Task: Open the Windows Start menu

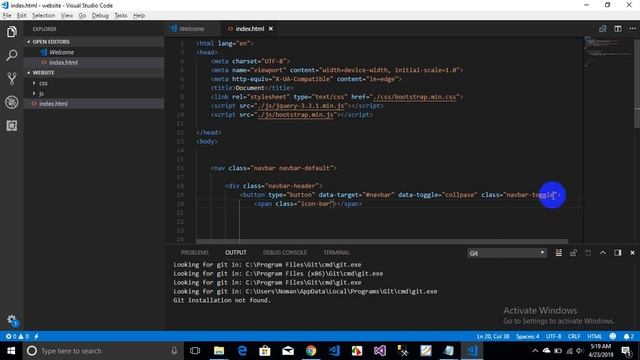Action: click(11, 351)
